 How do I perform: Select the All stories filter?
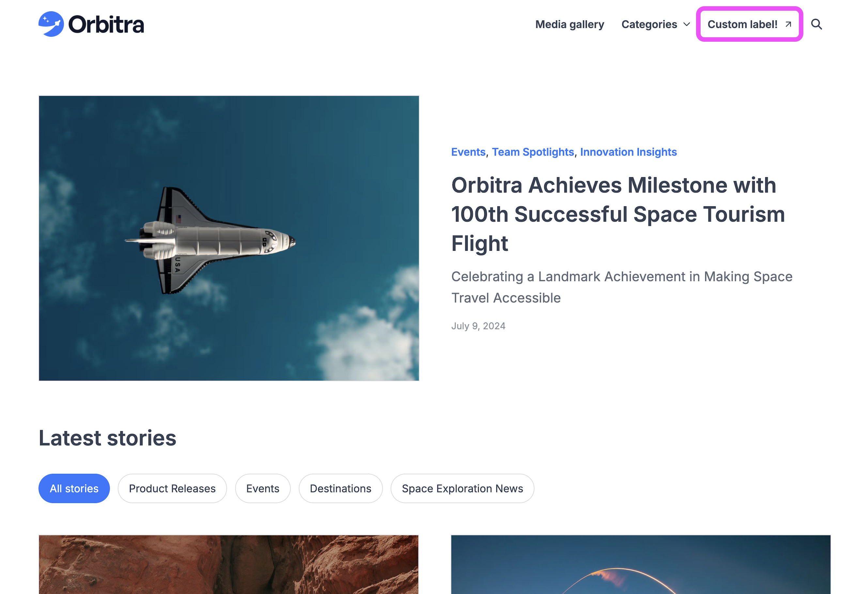pos(74,488)
